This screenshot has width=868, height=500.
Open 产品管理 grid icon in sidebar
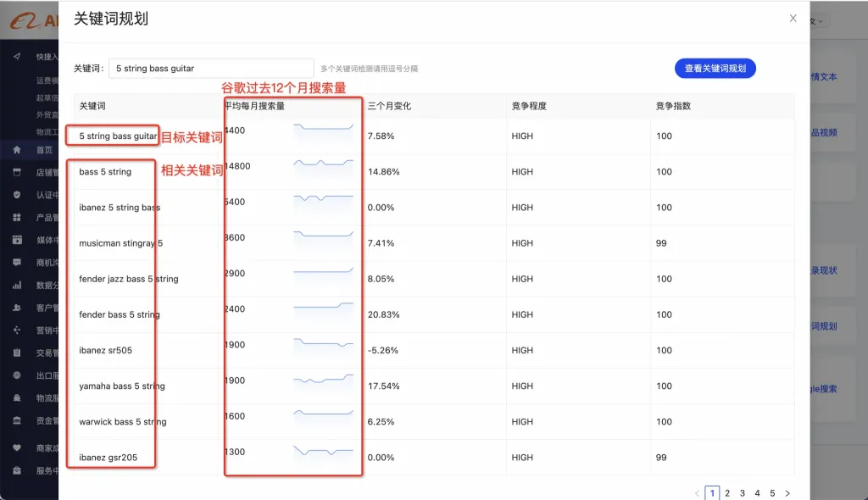17,218
